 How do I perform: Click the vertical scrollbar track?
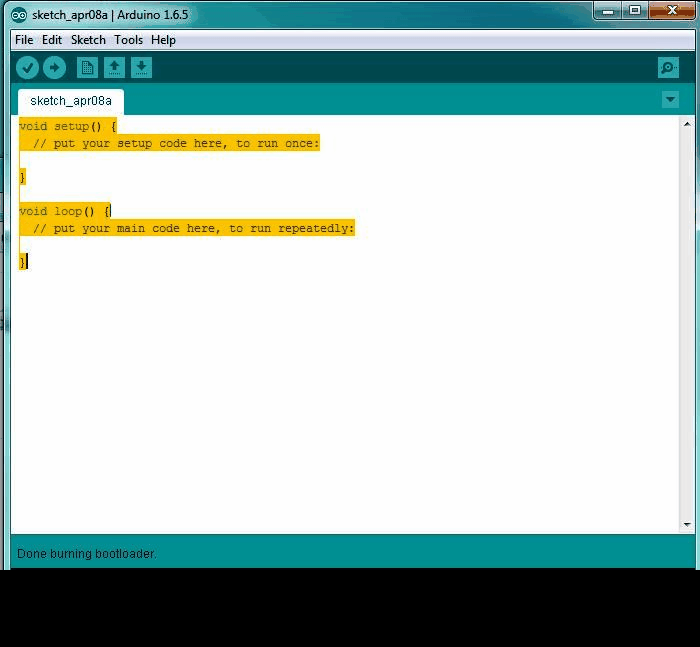click(687, 324)
